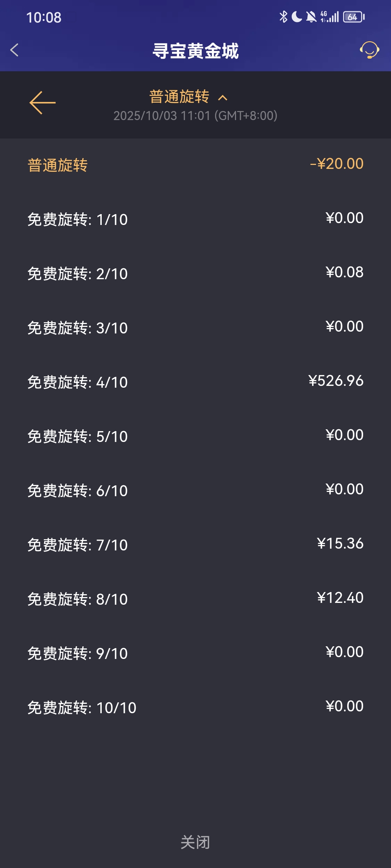Tap the 寻宝黄金城 page title
Viewport: 391px width, 868px height.
coord(195,51)
